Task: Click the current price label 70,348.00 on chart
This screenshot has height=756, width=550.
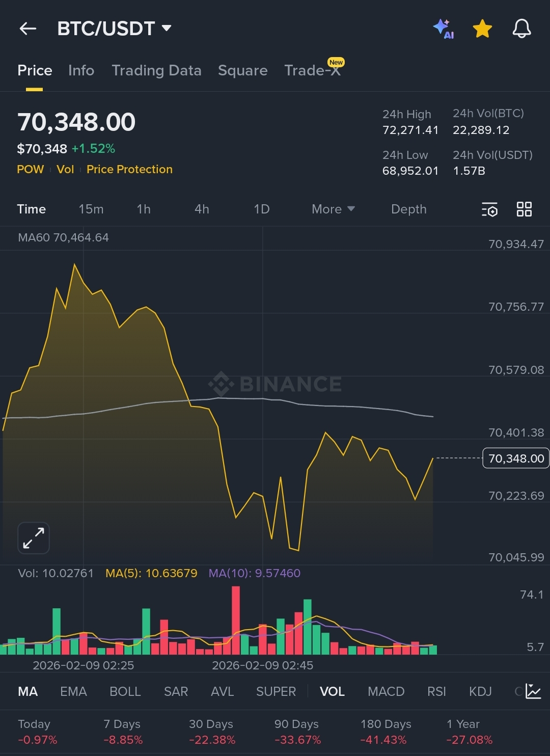Action: pos(515,458)
